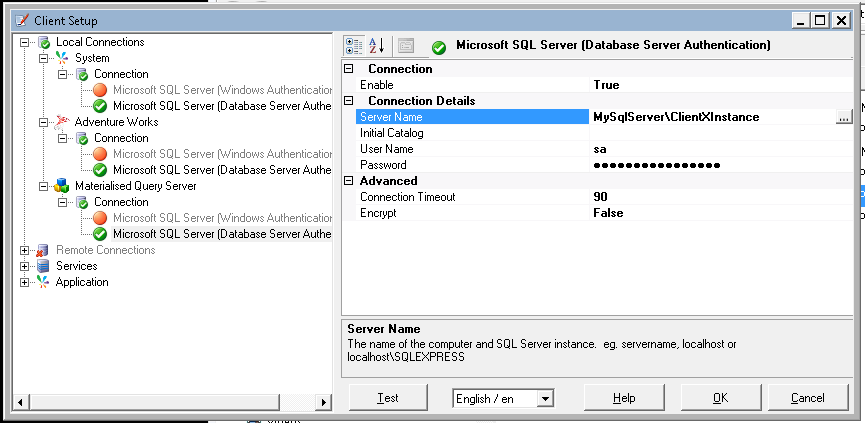
Task: Click the Property Pages toolbar icon
Action: pyautogui.click(x=405, y=46)
